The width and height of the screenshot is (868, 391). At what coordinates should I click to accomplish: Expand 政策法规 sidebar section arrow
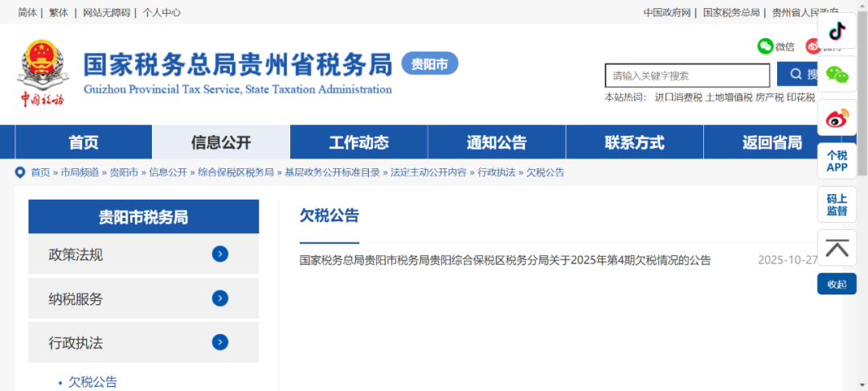(x=220, y=254)
